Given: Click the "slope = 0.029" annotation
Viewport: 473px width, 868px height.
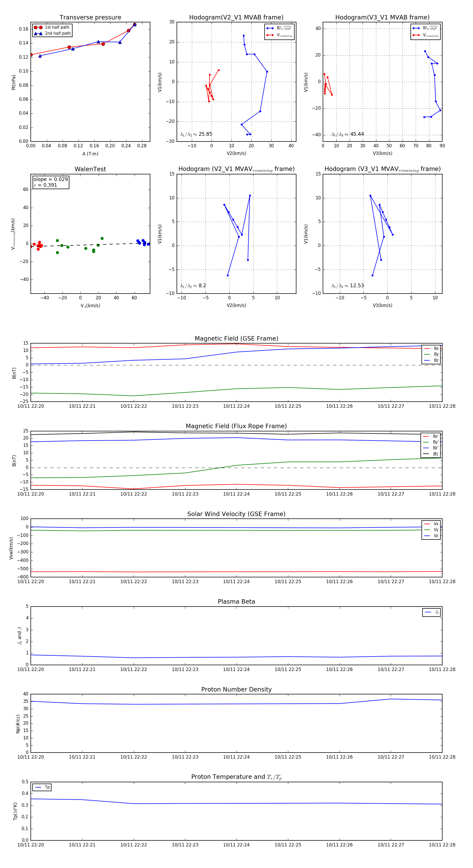Looking at the screenshot, I should (50, 179).
